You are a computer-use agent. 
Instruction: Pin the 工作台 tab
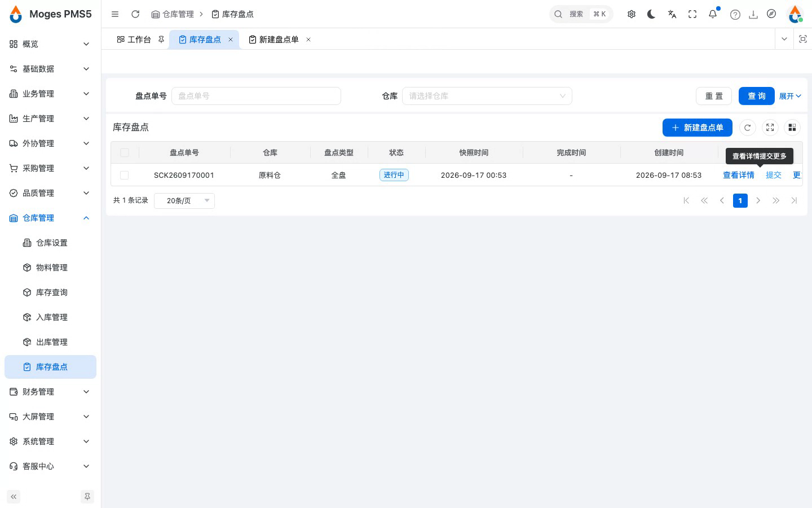(161, 40)
